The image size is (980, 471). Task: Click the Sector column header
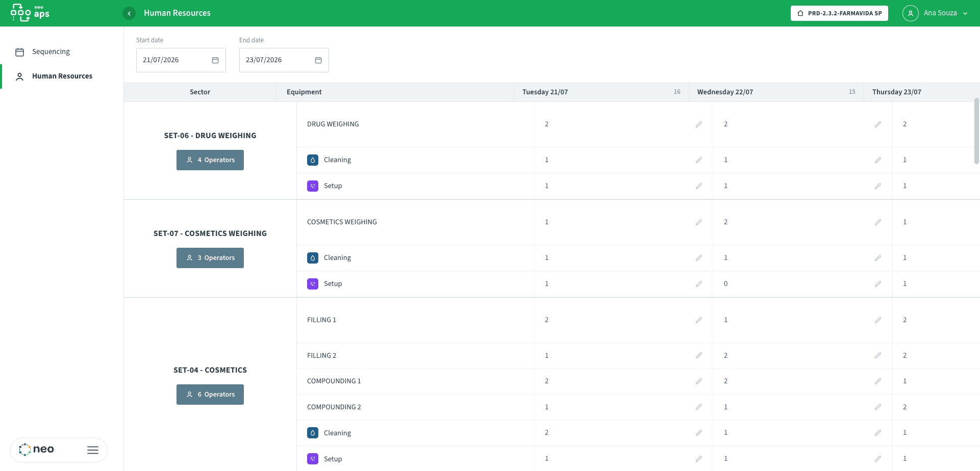[x=200, y=92]
